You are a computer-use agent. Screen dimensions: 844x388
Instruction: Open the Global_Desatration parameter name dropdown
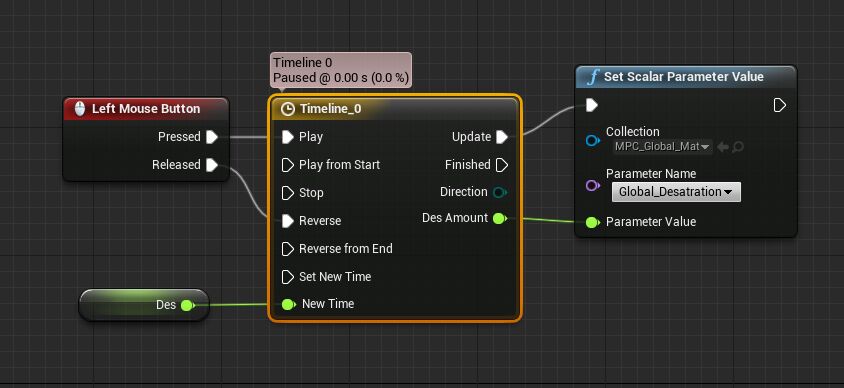[676, 192]
